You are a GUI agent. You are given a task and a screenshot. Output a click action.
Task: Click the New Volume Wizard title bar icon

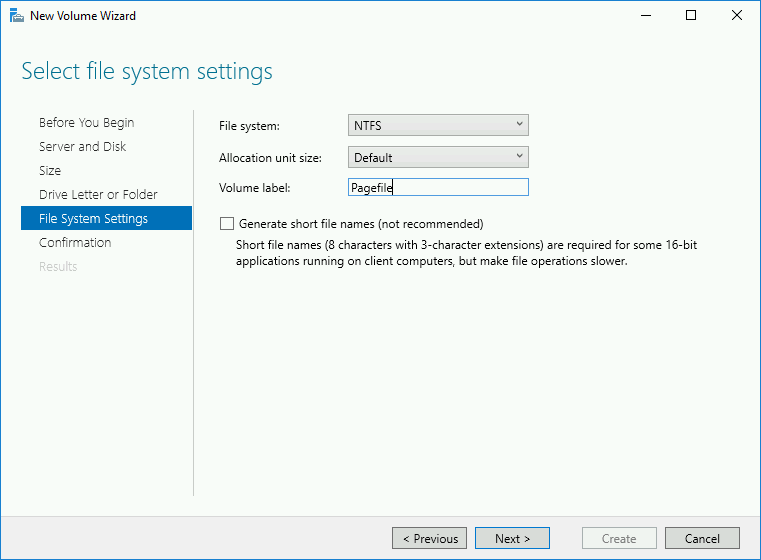coord(15,16)
